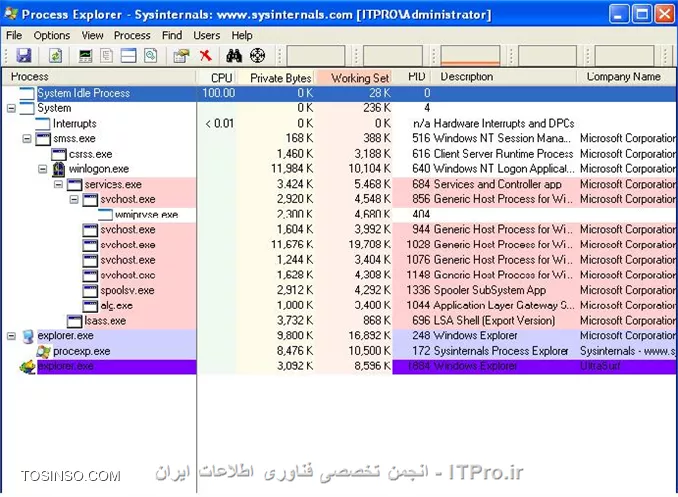Screen dimensions: 678x497
Task: Click the 'LSA Shell (Export Version)' description
Action: [x=494, y=321]
